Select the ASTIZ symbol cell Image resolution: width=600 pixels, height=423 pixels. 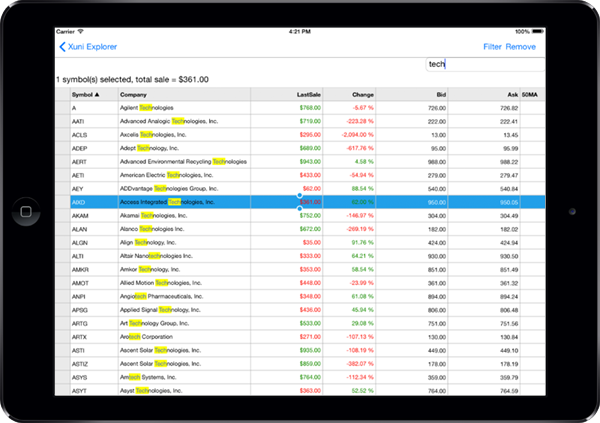[x=94, y=364]
